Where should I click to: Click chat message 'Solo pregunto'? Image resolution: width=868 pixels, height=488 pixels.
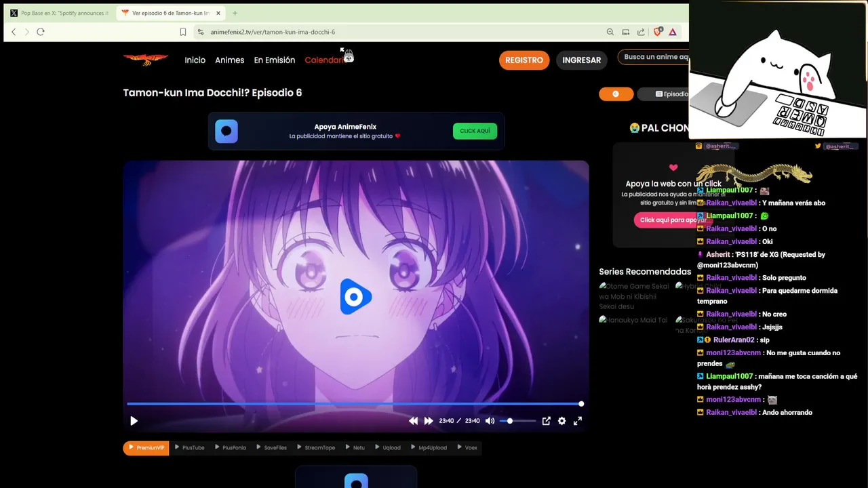coord(784,278)
